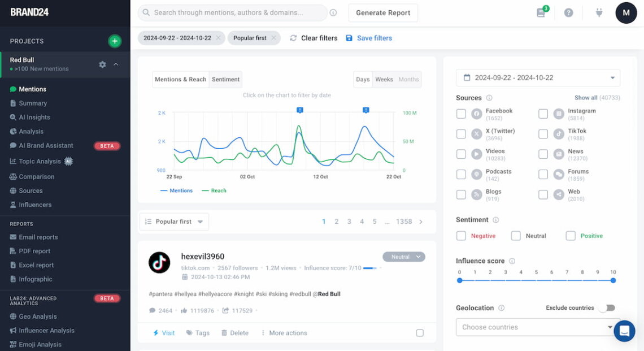The height and width of the screenshot is (351, 644).
Task: Open Excel report
Action: coord(37,265)
